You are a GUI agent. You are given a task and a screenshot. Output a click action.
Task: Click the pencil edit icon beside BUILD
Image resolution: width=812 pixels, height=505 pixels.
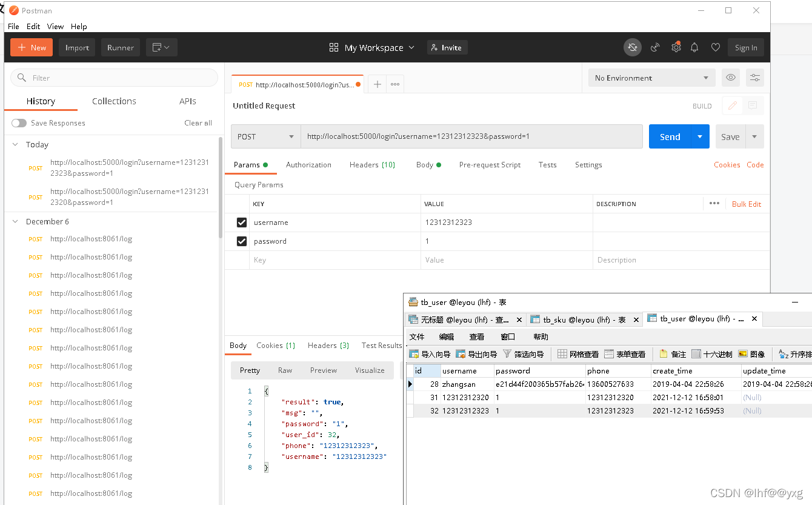point(733,105)
